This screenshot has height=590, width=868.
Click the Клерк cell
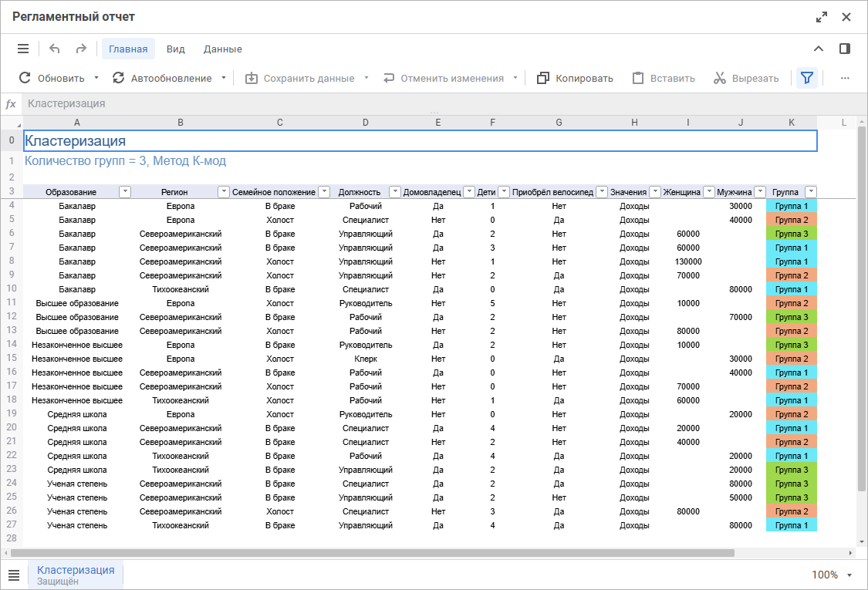[x=366, y=359]
